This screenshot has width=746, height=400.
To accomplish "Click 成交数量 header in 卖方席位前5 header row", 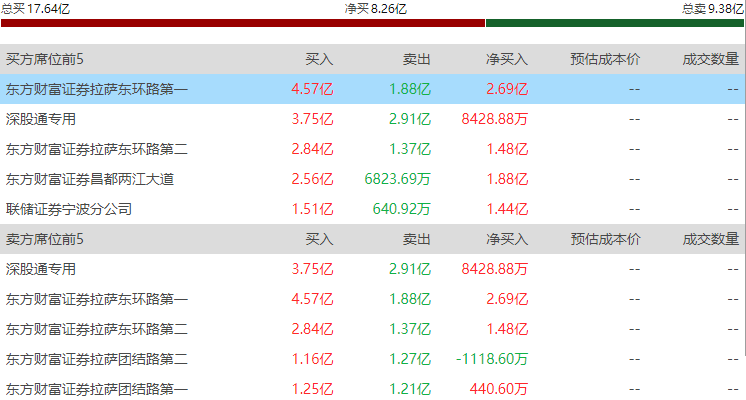I will click(x=711, y=239).
